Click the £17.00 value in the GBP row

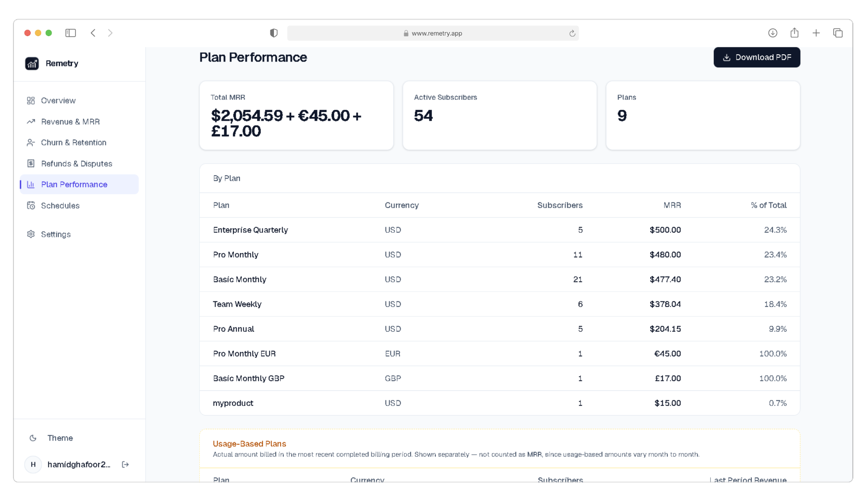click(x=668, y=378)
